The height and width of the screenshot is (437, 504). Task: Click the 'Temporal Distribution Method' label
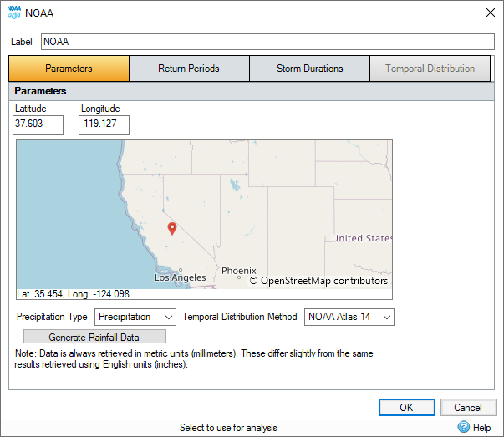(240, 317)
